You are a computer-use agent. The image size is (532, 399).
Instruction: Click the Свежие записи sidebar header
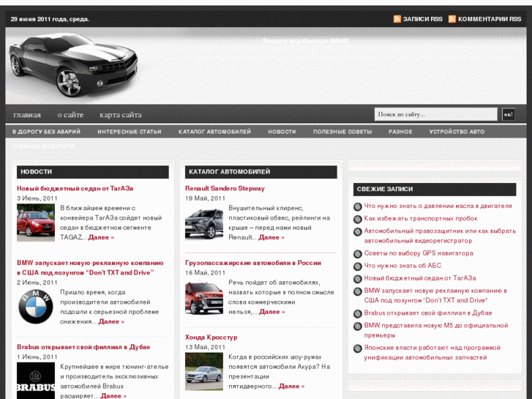[x=435, y=189]
